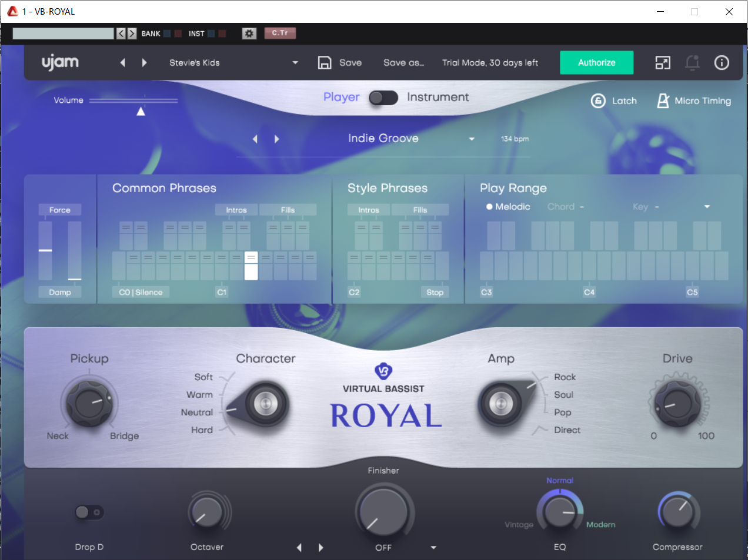
Task: Click the Stevie's Kids preset name
Action: [195, 62]
